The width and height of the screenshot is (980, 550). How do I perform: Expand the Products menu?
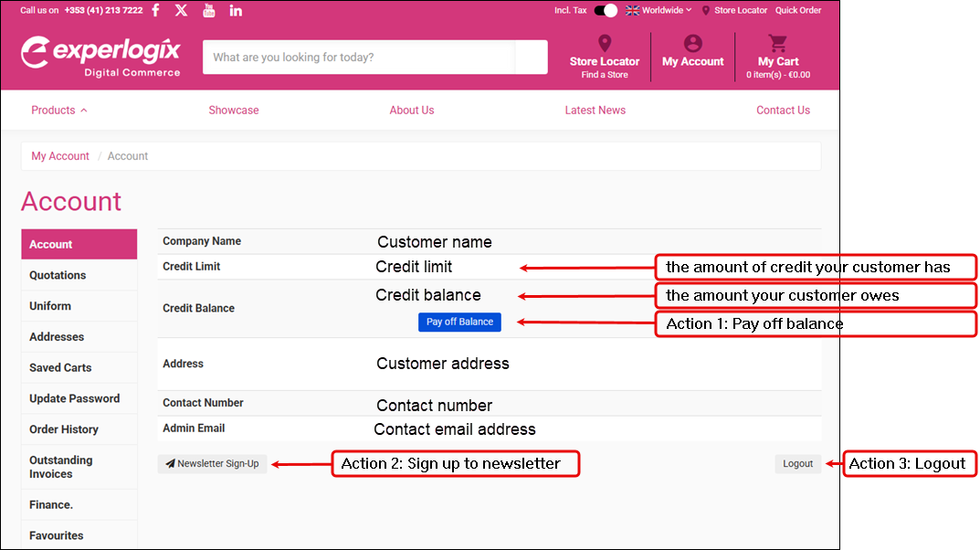click(59, 110)
